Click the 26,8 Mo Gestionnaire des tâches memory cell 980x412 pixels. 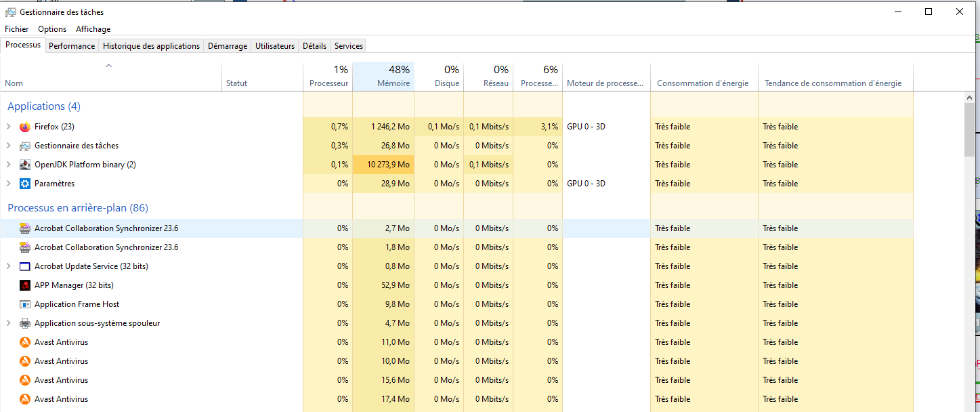tap(383, 146)
